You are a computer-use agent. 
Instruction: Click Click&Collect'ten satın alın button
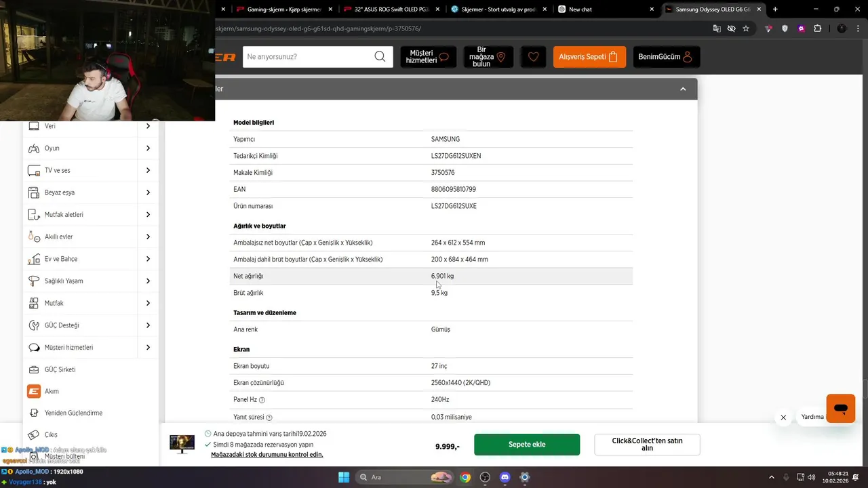[647, 445]
